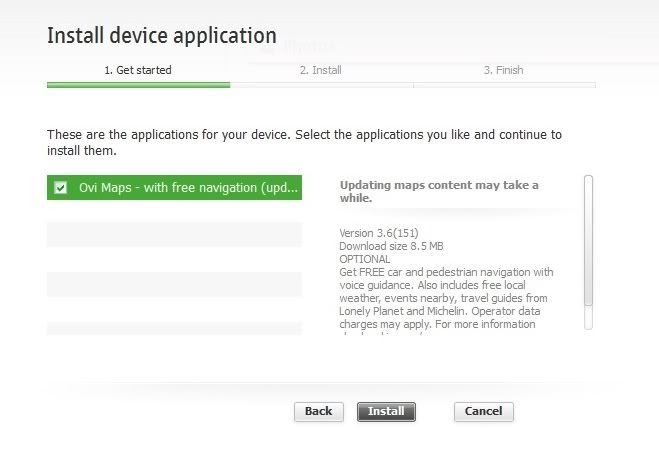Click the progress segment under Finish

pyautogui.click(x=504, y=85)
